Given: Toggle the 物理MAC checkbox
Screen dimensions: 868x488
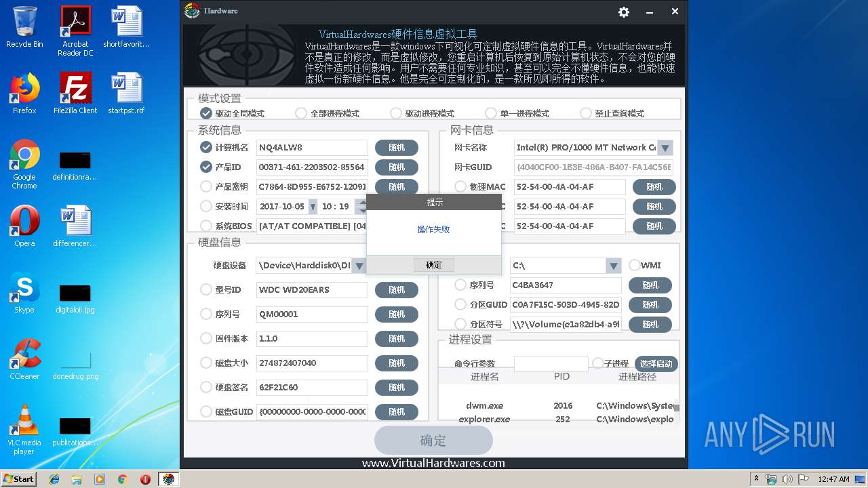Looking at the screenshot, I should pyautogui.click(x=460, y=186).
